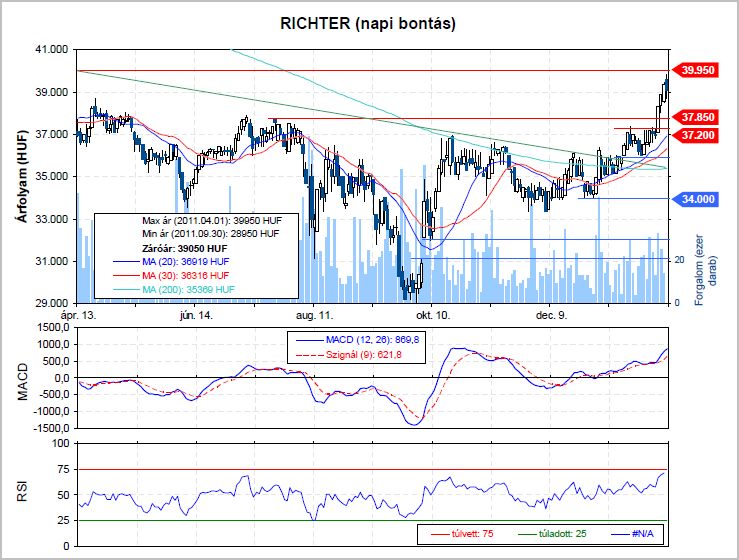Viewport: 739px width, 560px height.
Task: Click the 75 RSI axis label
Action: click(64, 469)
